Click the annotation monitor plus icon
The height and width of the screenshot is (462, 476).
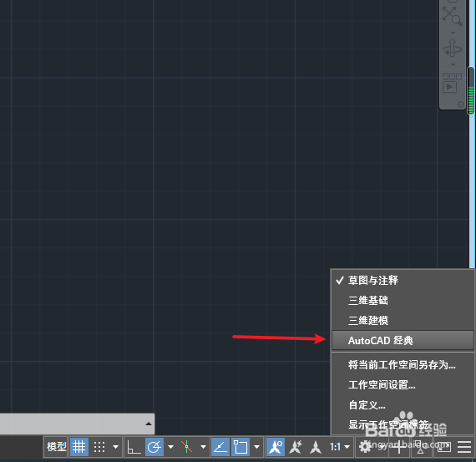coord(399,447)
